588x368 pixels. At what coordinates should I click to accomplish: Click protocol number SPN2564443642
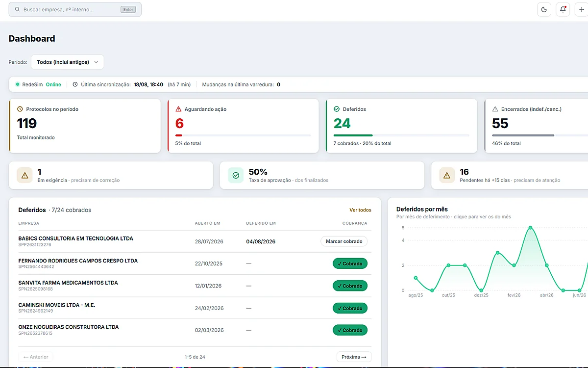(36, 266)
